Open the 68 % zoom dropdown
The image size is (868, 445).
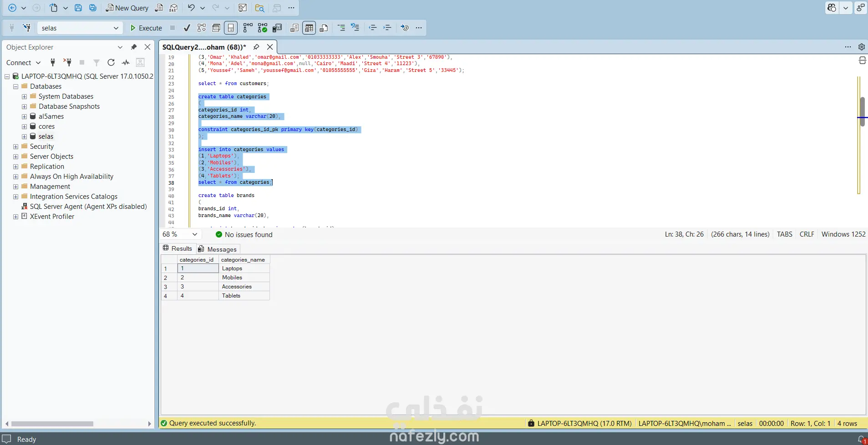[195, 234]
